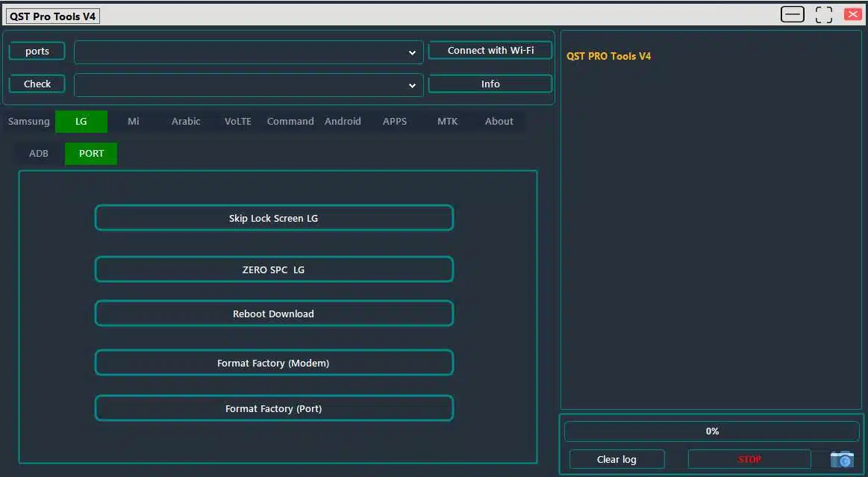The image size is (868, 477).
Task: Click the camera screenshot icon
Action: (x=842, y=459)
